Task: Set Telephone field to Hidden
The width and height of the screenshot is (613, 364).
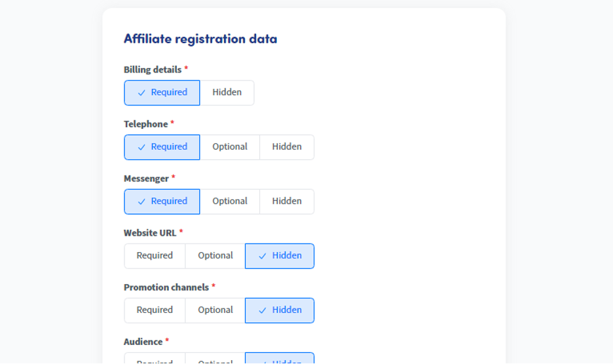Action: [x=287, y=147]
